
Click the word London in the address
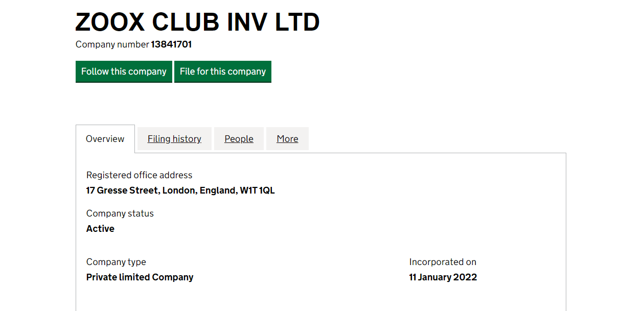coord(179,190)
